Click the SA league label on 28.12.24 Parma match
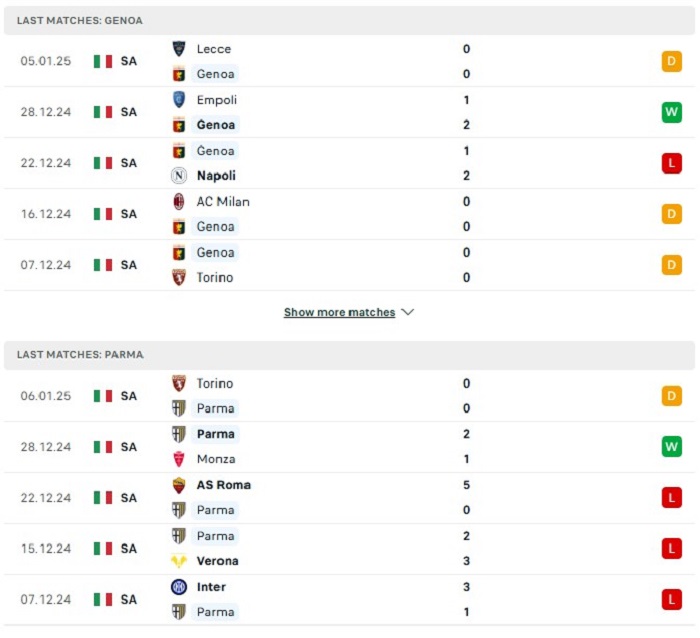Viewport: 700px width, 638px height. (129, 447)
